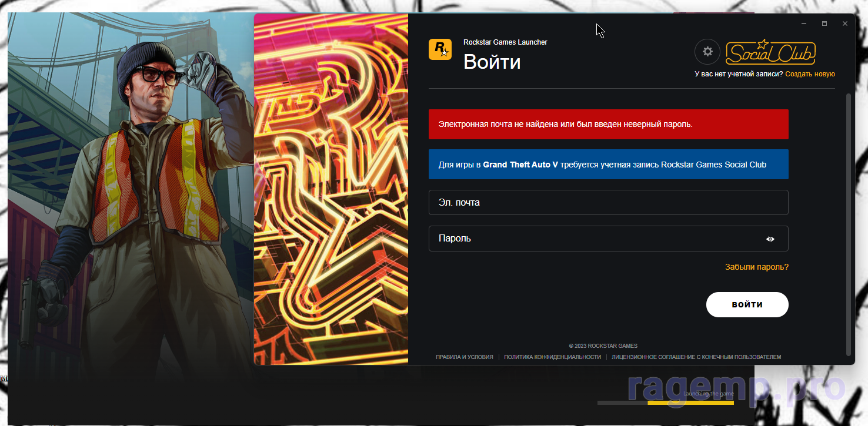Open Политика конфиденциальности footer link
This screenshot has width=868, height=426.
(552, 357)
